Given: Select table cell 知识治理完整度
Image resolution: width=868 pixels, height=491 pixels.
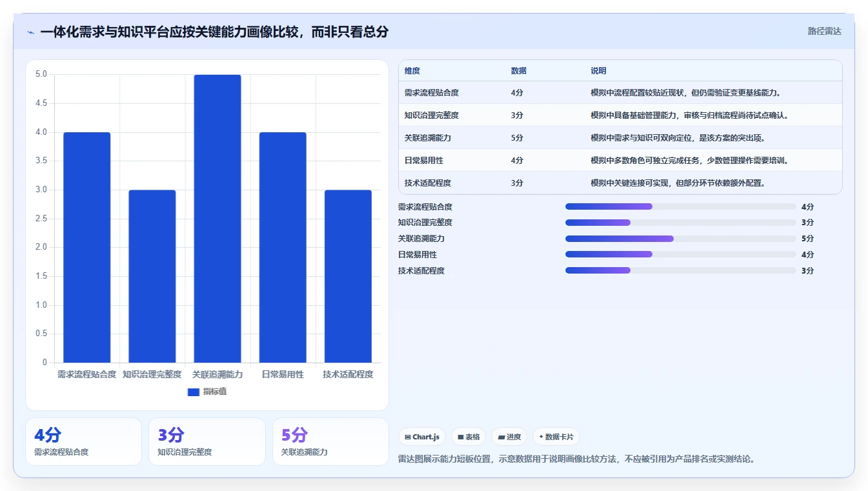Looking at the screenshot, I should click(x=432, y=115).
